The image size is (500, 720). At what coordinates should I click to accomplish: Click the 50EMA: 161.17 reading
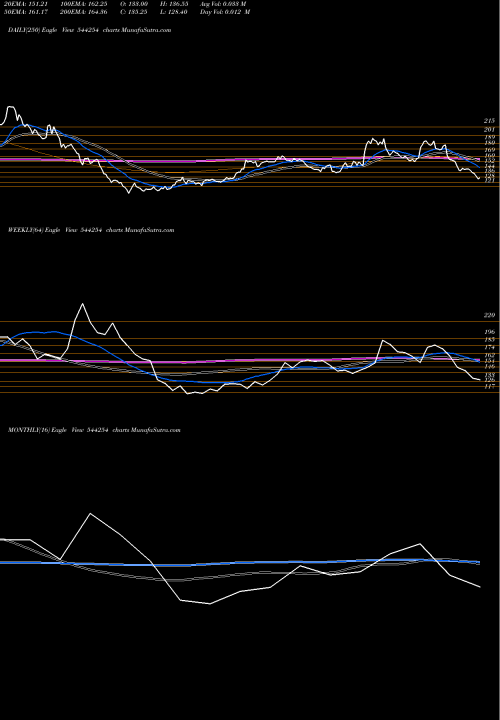click(26, 12)
